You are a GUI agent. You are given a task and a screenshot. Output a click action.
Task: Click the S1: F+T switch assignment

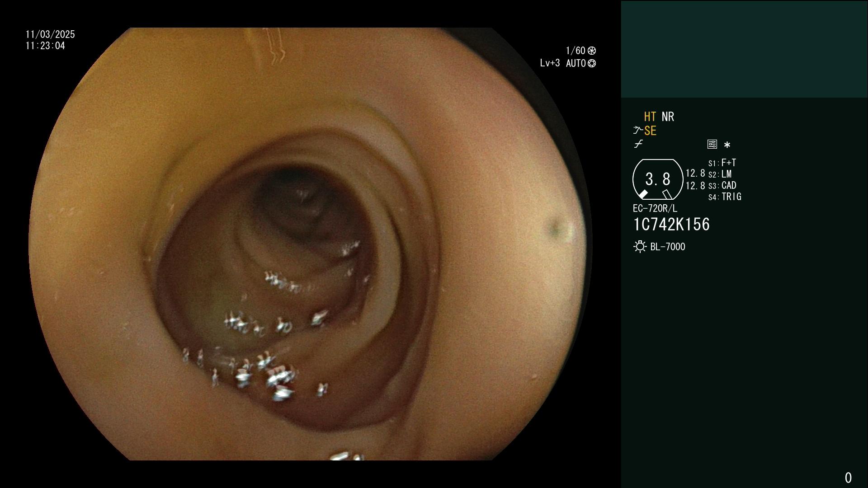pyautogui.click(x=722, y=163)
